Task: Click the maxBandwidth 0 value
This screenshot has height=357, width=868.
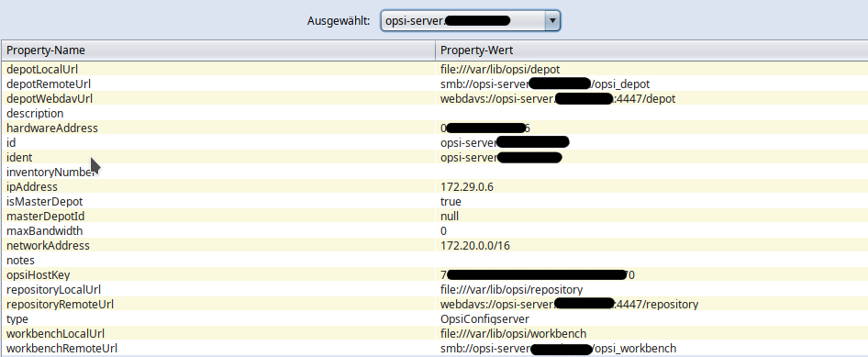Action: click(x=444, y=230)
